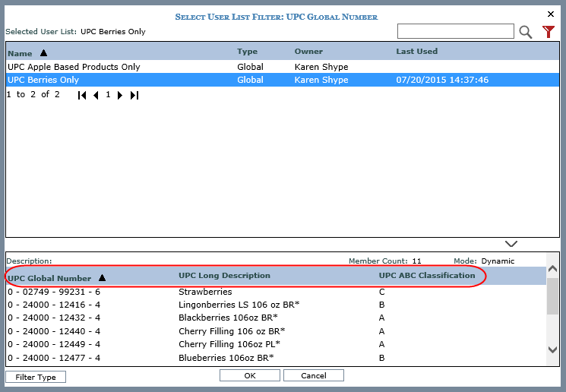Click UPC number 0 - 24000 - 12432 - 4
Viewport: 566px width, 392px height.
[54, 318]
